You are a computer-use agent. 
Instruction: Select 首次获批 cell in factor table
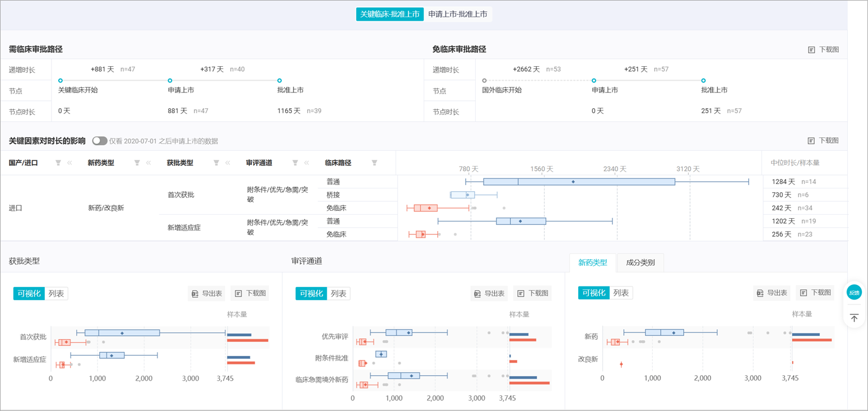coord(180,195)
